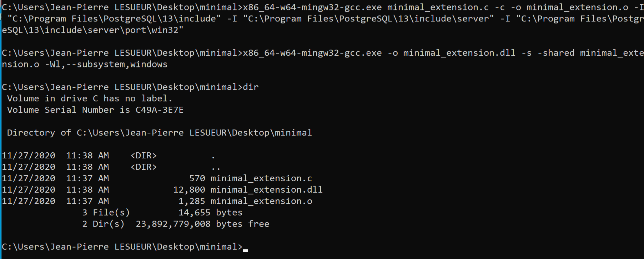Screen dimensions: 644x259
Task: Click the first <DIR> entry for current directory
Action: point(144,156)
